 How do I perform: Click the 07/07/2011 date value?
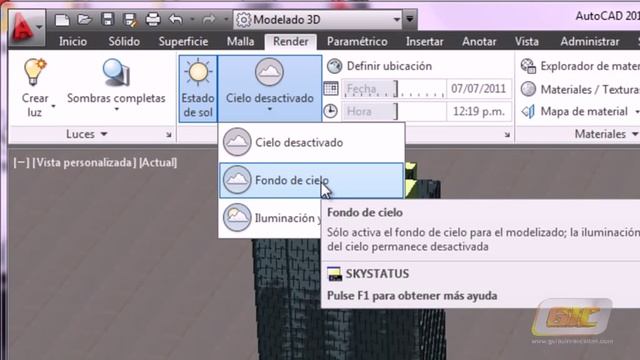(478, 89)
